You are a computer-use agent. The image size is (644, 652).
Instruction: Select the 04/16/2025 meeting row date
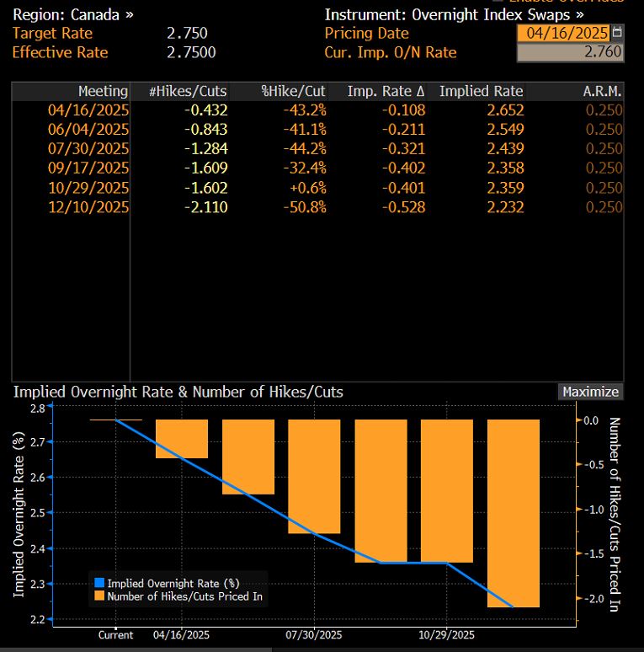pyautogui.click(x=88, y=110)
